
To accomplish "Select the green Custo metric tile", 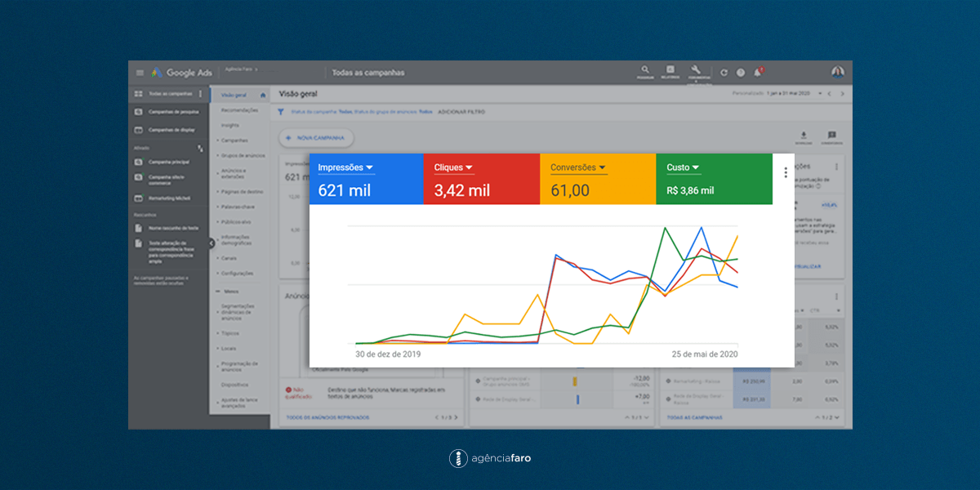I will [x=714, y=179].
